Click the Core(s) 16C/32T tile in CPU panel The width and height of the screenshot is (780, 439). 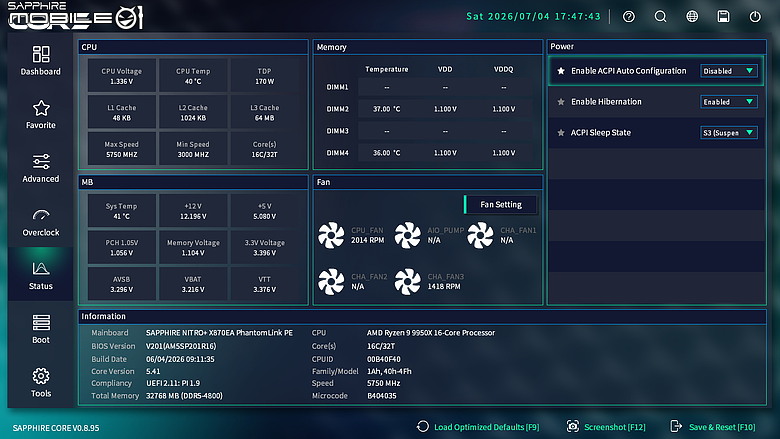coord(265,149)
